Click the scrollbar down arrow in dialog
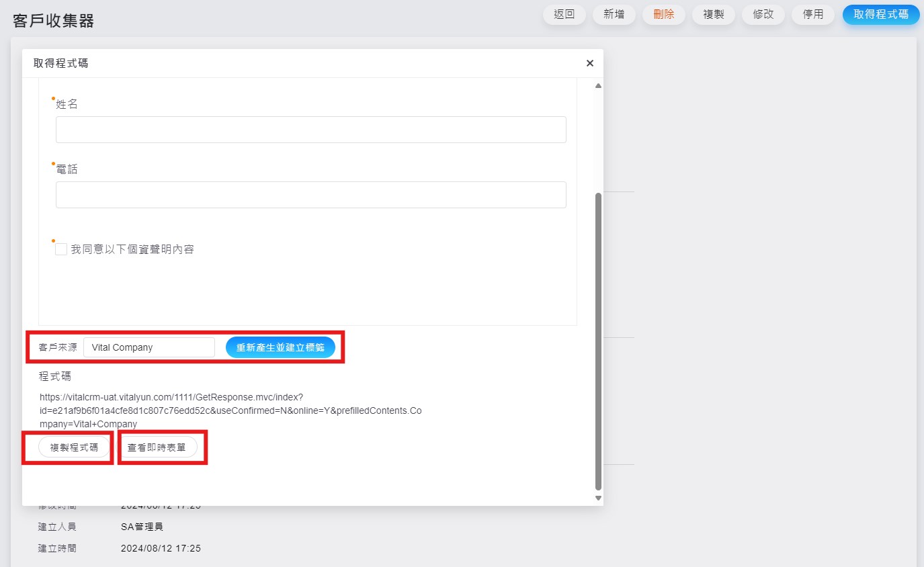924x567 pixels. tap(598, 498)
